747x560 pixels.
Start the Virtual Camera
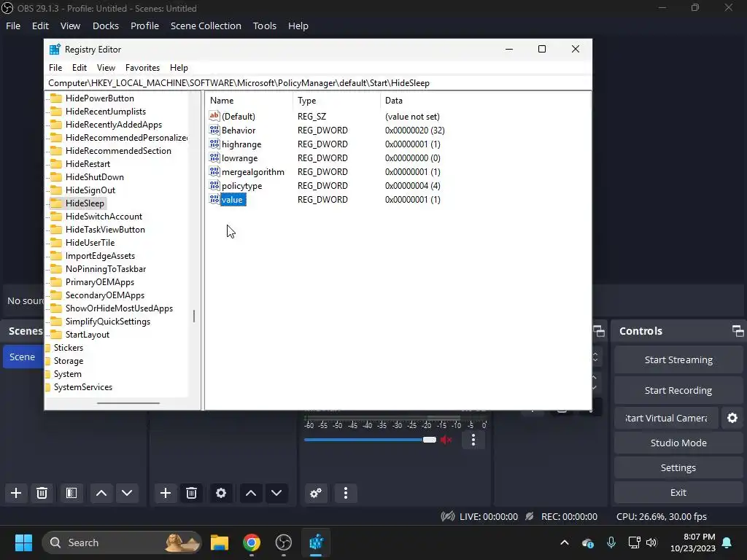coord(666,418)
